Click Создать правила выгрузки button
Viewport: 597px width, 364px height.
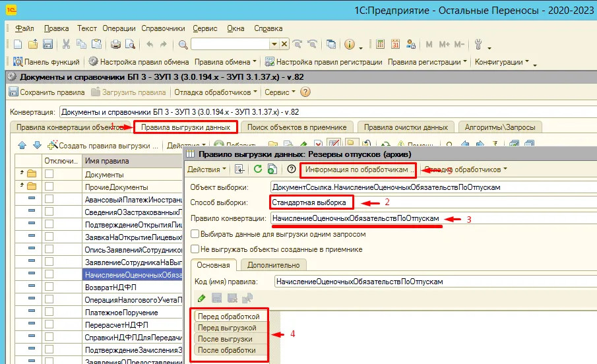pyautogui.click(x=103, y=146)
